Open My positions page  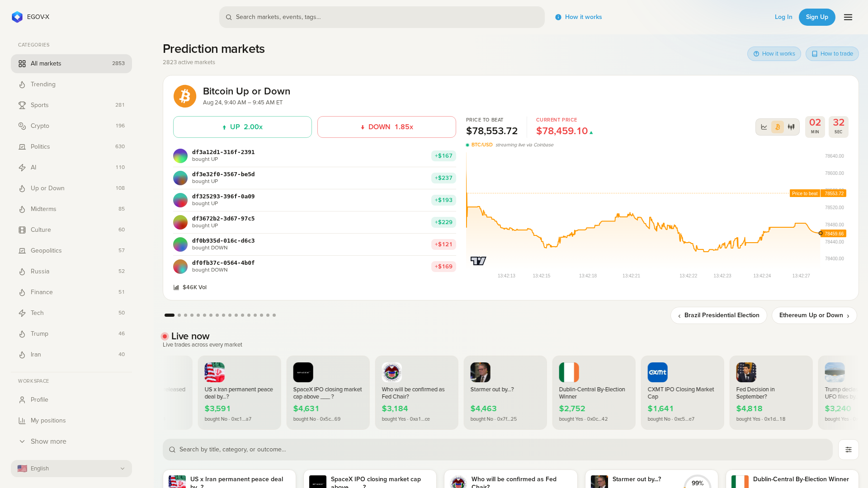pos(71,421)
